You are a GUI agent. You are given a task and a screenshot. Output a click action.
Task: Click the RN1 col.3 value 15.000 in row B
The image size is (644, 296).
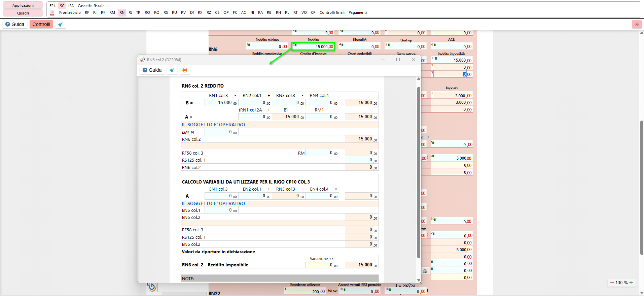tap(221, 103)
